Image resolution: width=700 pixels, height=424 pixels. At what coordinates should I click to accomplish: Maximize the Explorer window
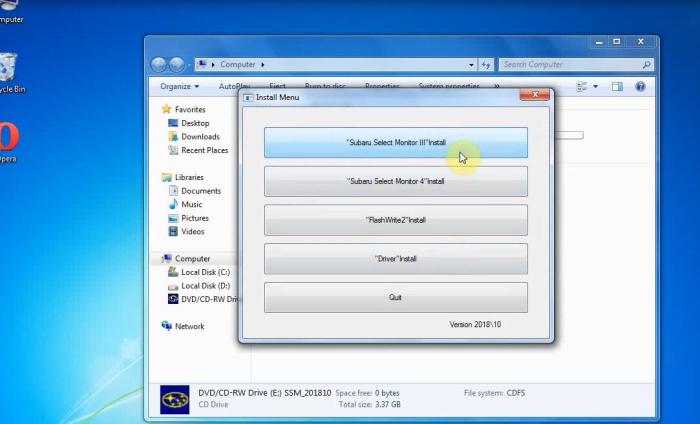(617, 42)
